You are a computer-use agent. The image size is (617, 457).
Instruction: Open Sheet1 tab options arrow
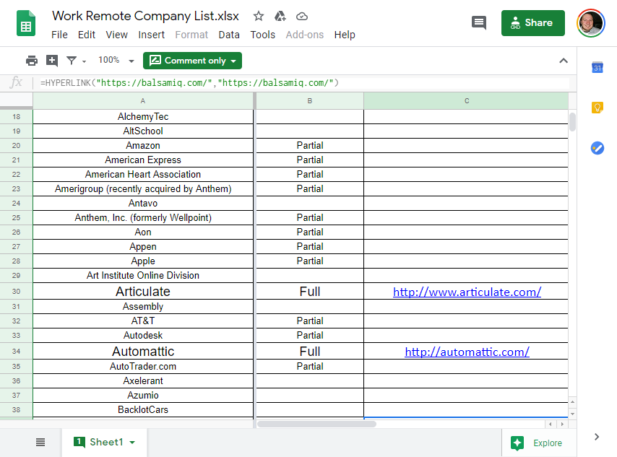[132, 442]
